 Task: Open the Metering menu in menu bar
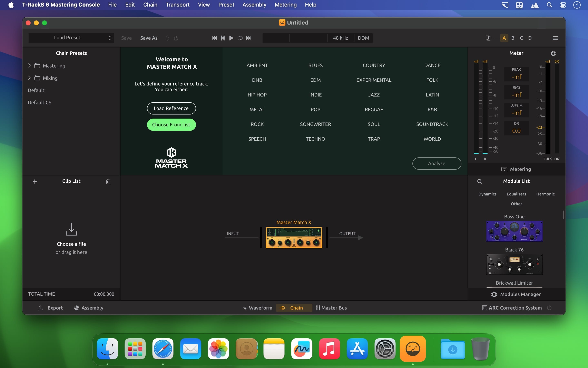coord(285,5)
